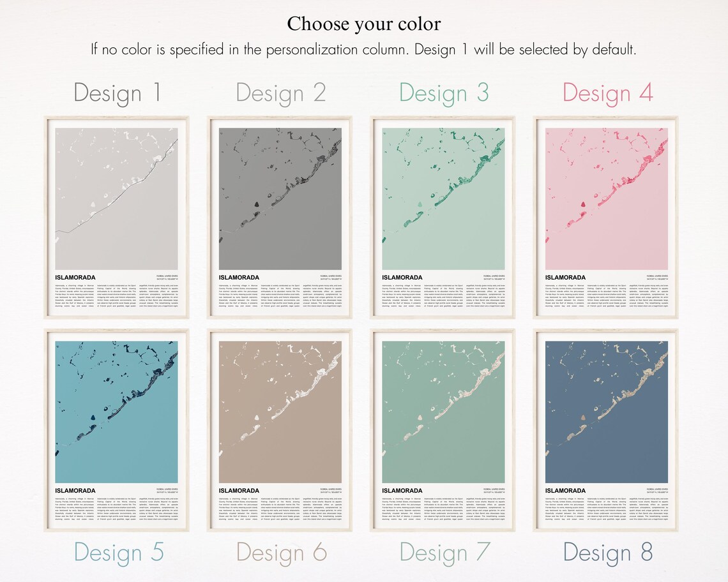Pick the Design 7 sage green poster
The height and width of the screenshot is (582, 728).
[443, 430]
